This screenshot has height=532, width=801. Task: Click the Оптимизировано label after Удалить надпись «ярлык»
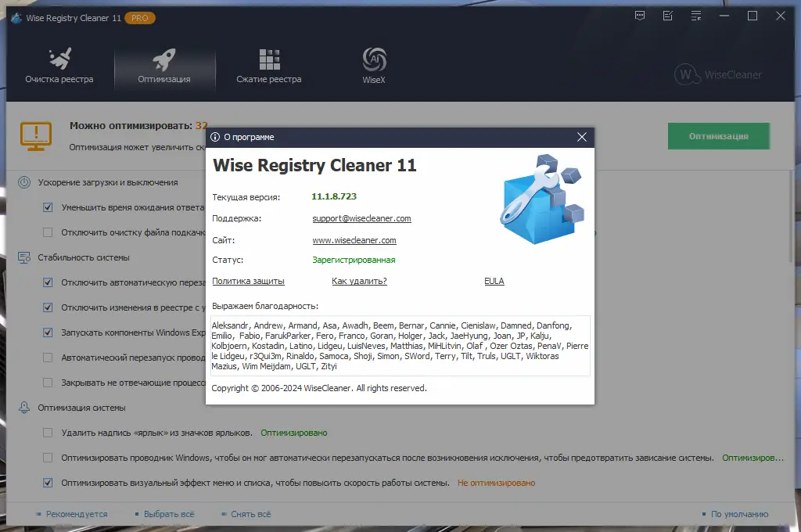[294, 433]
